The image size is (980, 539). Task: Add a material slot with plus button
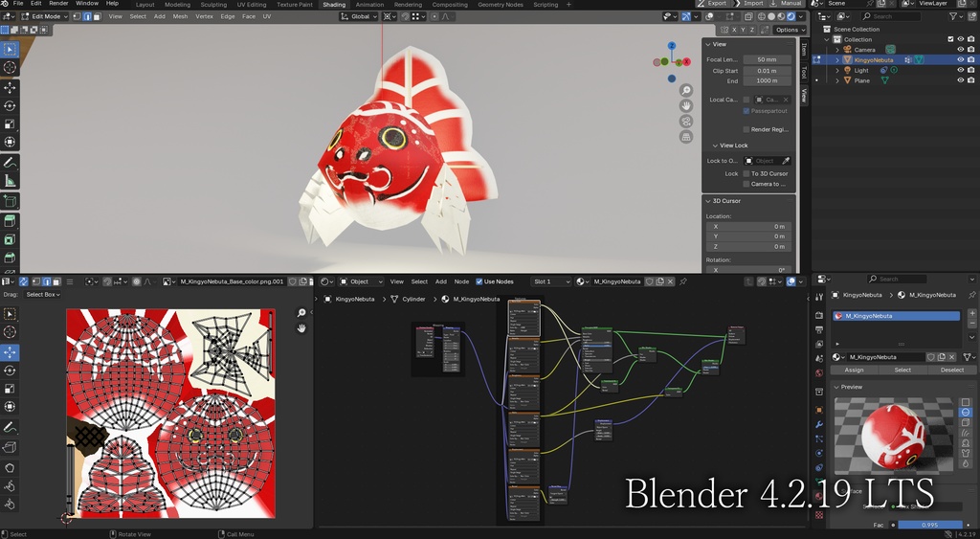972,313
